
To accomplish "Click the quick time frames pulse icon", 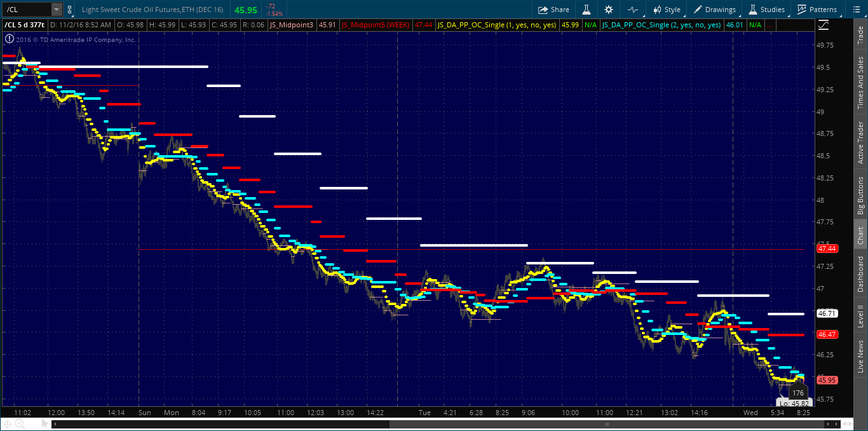I will [632, 10].
